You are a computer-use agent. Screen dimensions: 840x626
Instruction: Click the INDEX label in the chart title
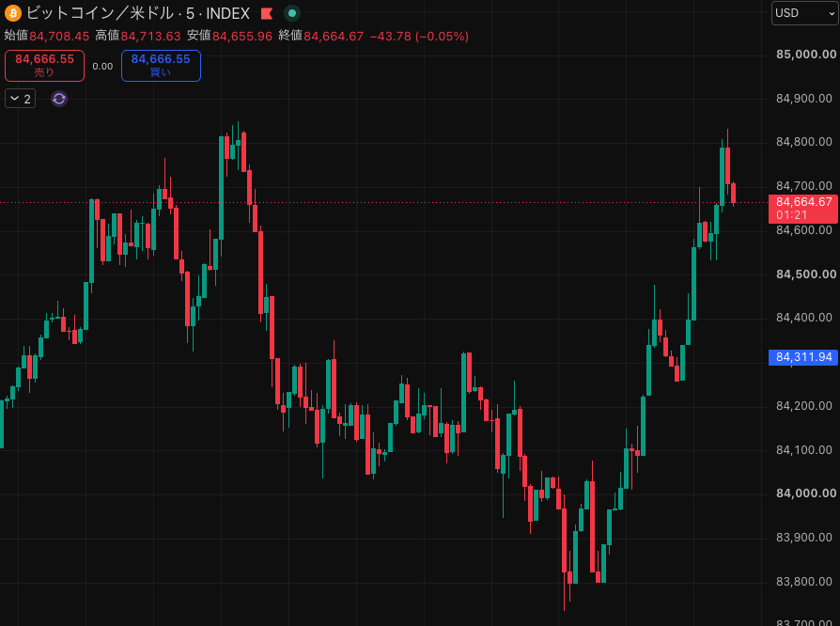coord(228,13)
